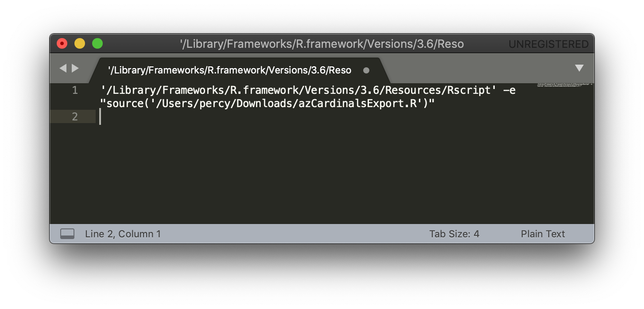Click the minimap code preview
This screenshot has height=309, width=644.
point(564,85)
